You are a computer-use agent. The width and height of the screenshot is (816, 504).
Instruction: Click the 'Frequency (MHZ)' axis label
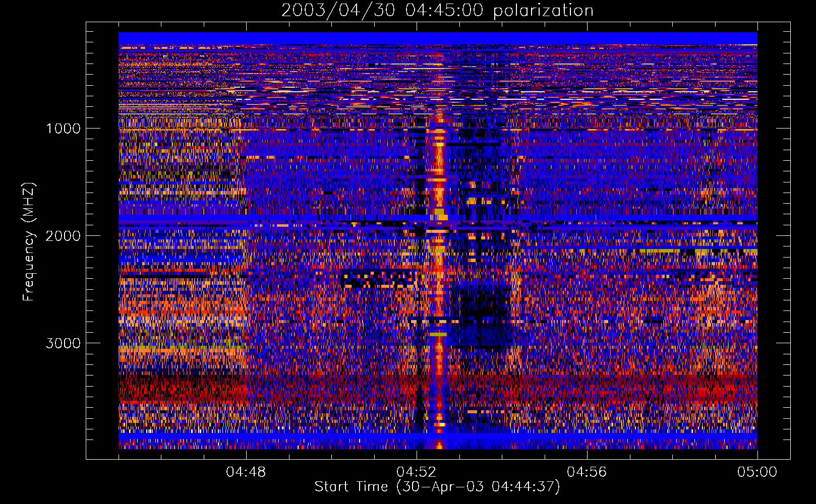(29, 242)
